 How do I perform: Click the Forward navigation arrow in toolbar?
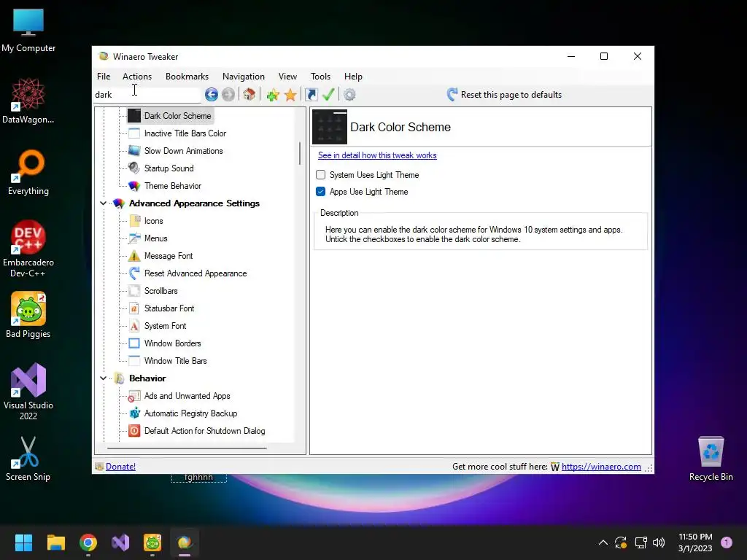point(228,95)
